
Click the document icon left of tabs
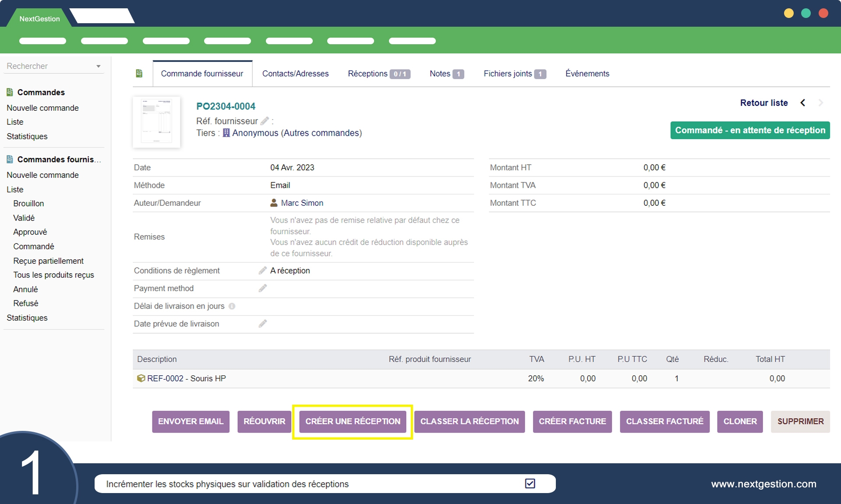[x=139, y=74]
